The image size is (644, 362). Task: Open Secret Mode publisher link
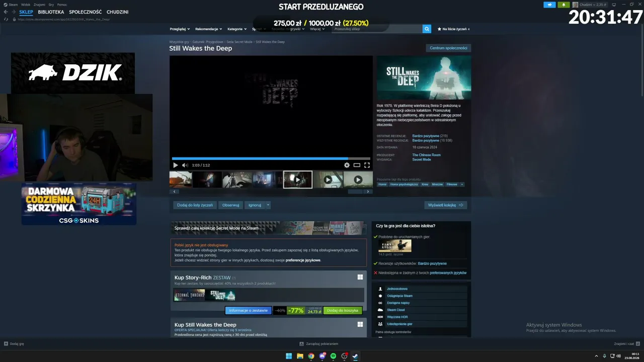(422, 159)
